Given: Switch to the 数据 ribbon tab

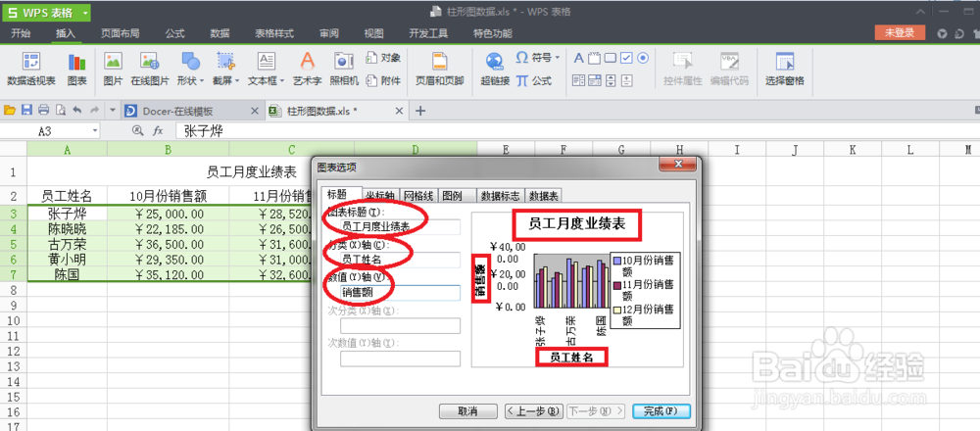Looking at the screenshot, I should pos(220,33).
